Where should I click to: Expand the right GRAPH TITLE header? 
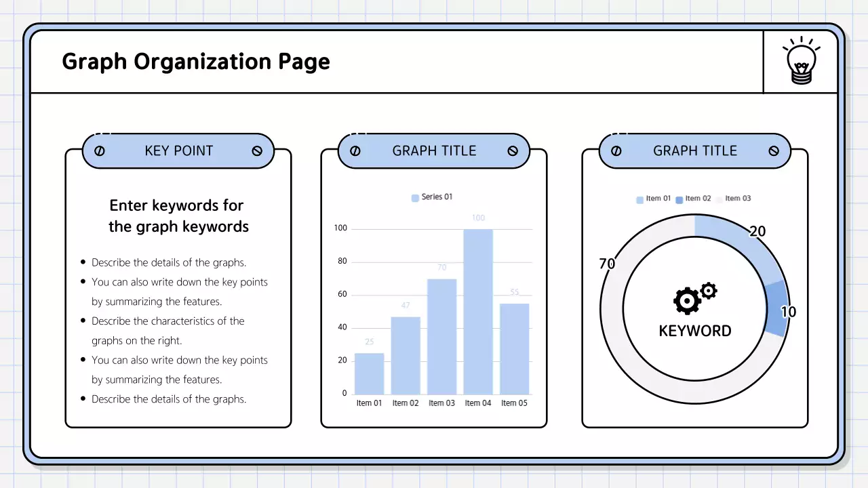pyautogui.click(x=695, y=150)
